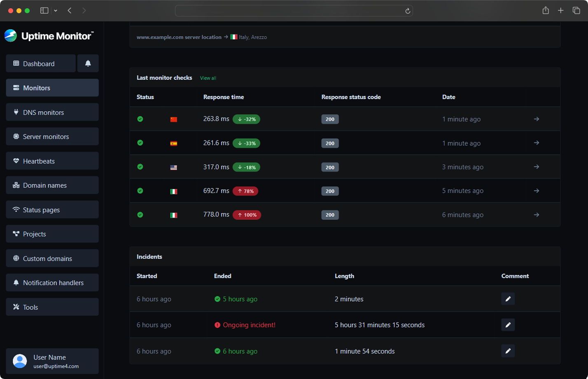This screenshot has width=588, height=379.
Task: Select DNS monitors in the sidebar
Action: [x=52, y=112]
